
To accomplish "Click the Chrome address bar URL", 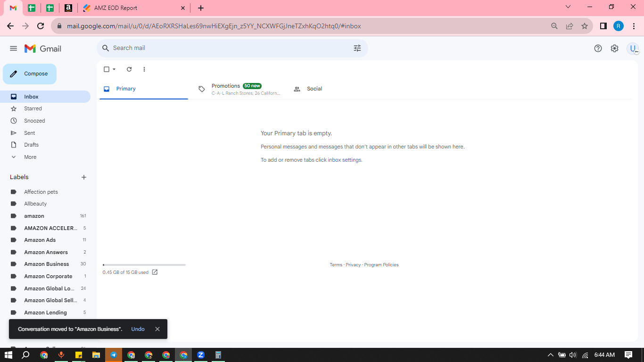I will (x=214, y=26).
